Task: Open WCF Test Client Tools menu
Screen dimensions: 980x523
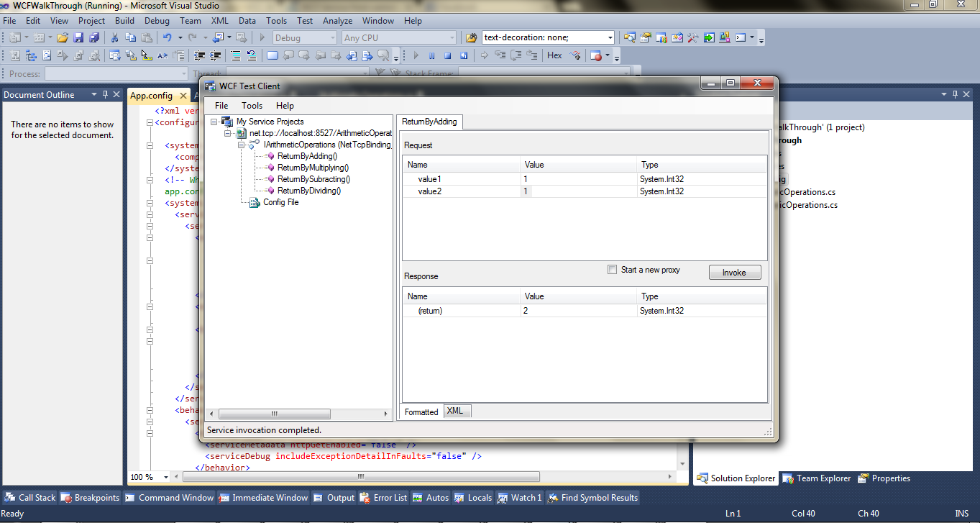Action: click(x=252, y=106)
